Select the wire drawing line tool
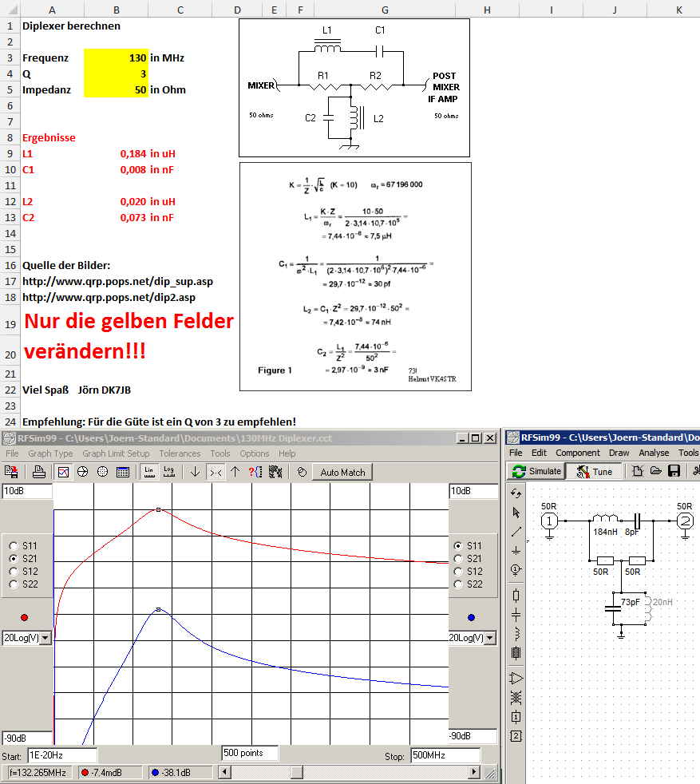The height and width of the screenshot is (784, 700). coord(516,532)
